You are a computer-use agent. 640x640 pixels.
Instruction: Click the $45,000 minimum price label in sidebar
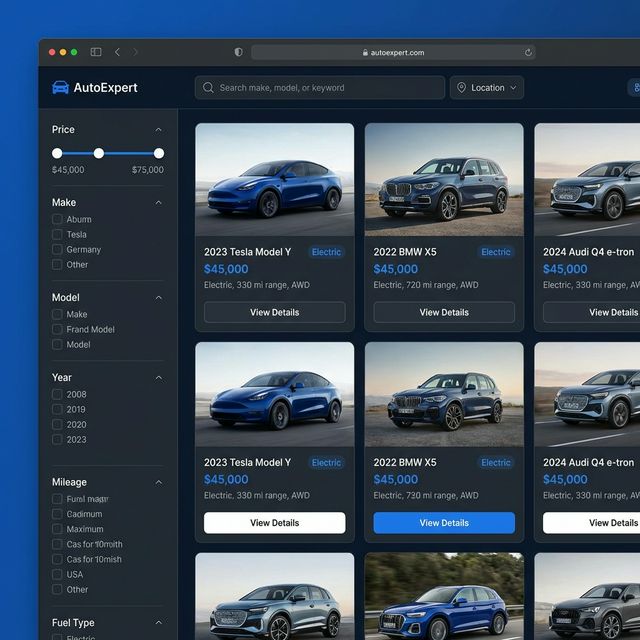(x=68, y=170)
